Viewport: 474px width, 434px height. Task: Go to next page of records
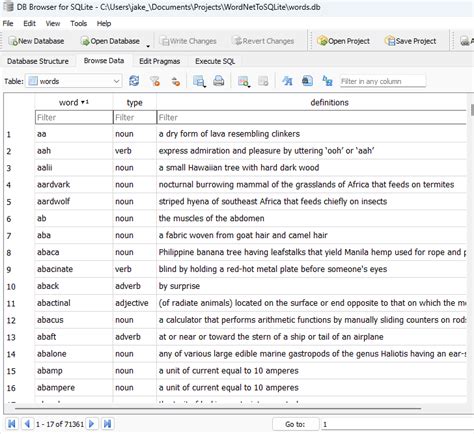[x=91, y=424]
